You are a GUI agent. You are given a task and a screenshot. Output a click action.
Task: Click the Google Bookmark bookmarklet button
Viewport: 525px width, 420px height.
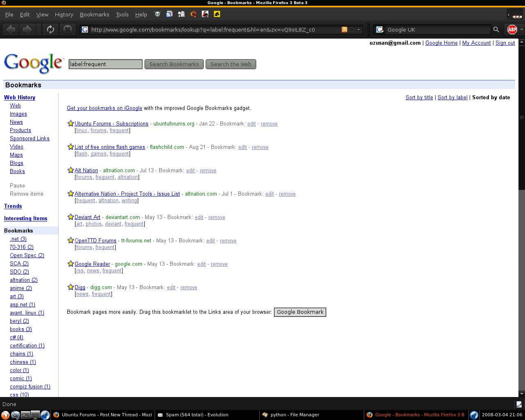[300, 312]
